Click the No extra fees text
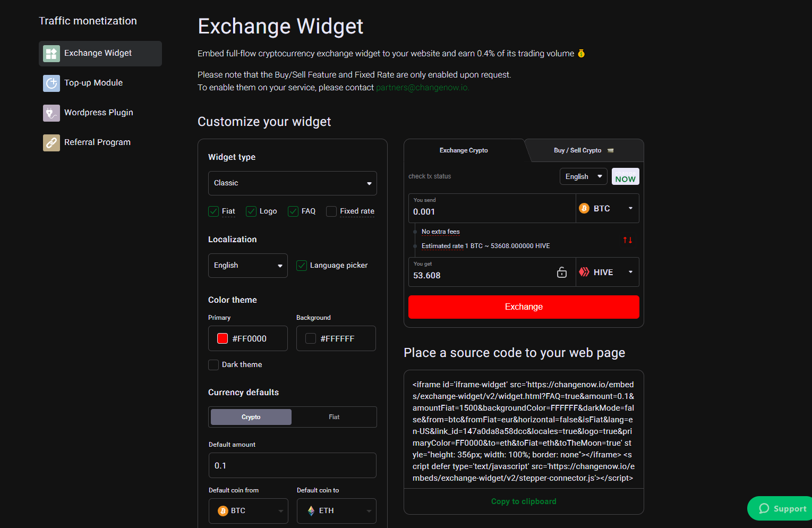The image size is (812, 528). pyautogui.click(x=441, y=232)
